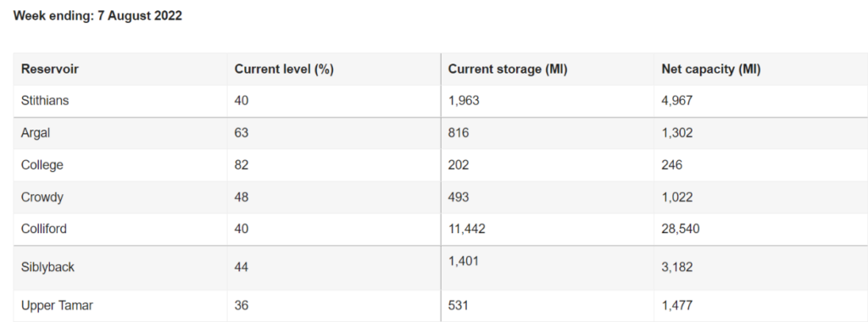
Task: Select Upper Tamar's net capacity 1,477
Action: click(677, 305)
